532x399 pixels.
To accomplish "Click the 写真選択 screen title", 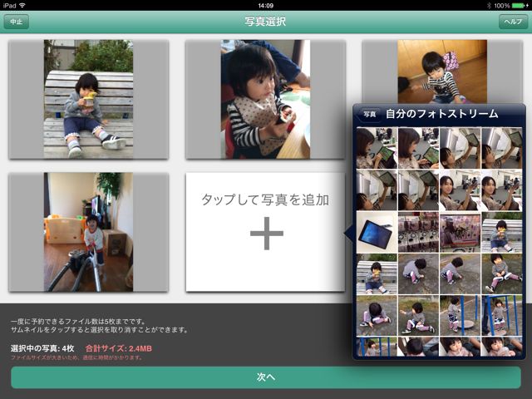I will 265,22.
